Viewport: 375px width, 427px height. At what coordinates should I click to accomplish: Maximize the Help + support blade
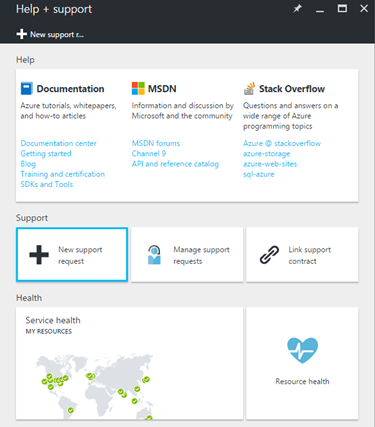(342, 9)
